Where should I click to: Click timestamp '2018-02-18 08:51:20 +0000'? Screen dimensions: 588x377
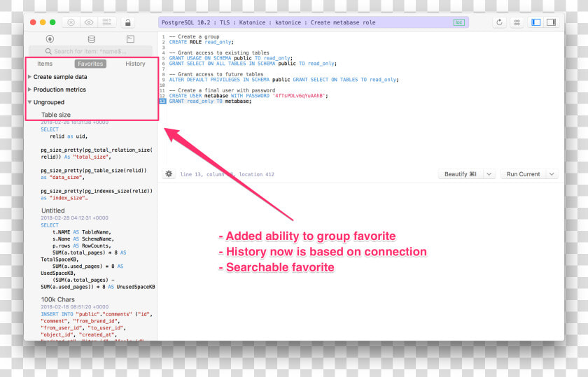tap(75, 306)
